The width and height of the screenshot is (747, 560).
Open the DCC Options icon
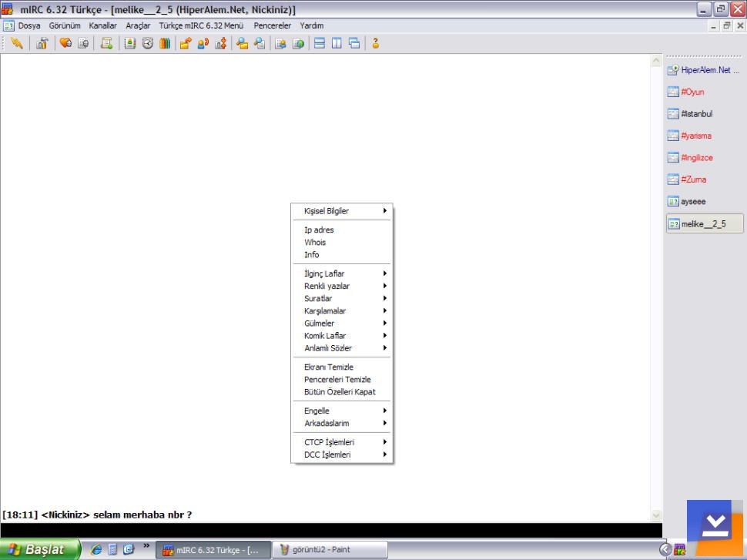point(221,43)
